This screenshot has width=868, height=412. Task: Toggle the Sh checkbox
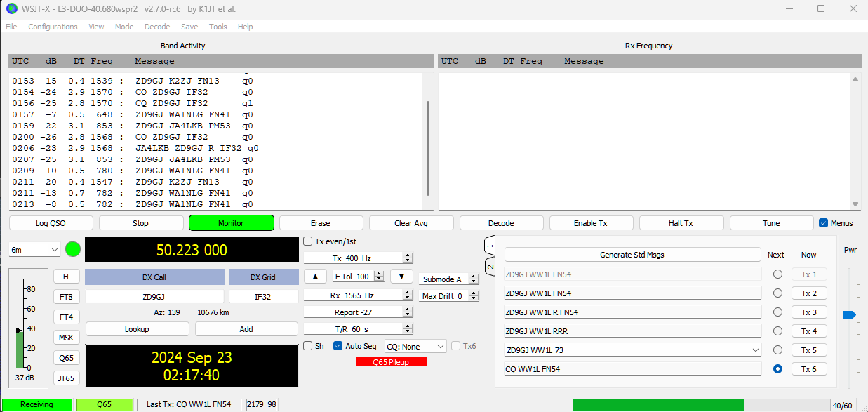coord(308,346)
